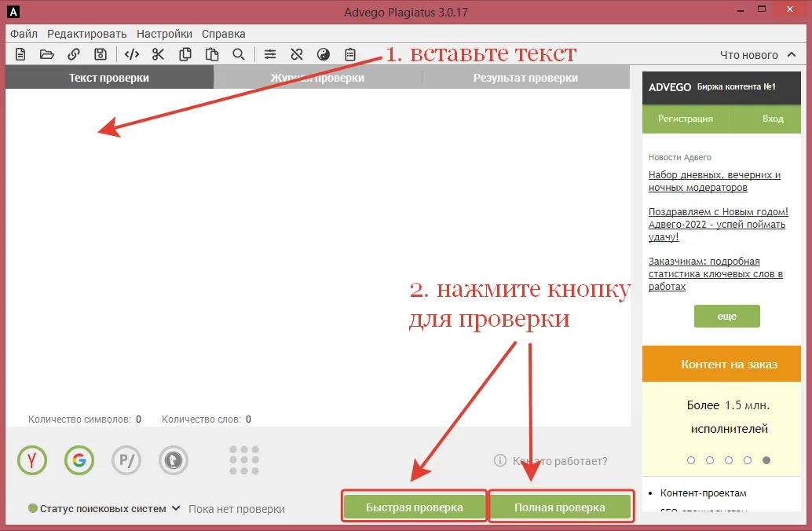Screen dimensions: 812x531
Task: Toggle the Google search engine
Action: [x=79, y=460]
